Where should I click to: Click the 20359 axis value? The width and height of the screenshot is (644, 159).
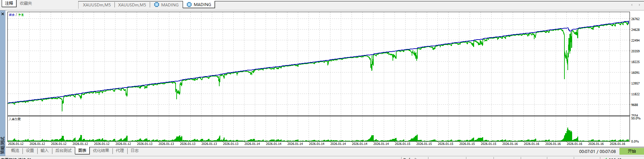point(635,51)
